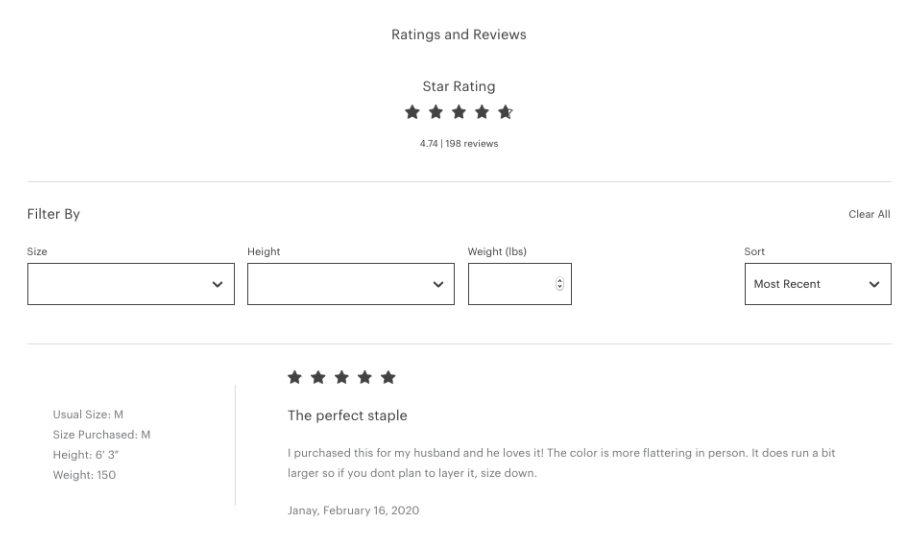Click the partially filled fifth overall rating star

[505, 112]
